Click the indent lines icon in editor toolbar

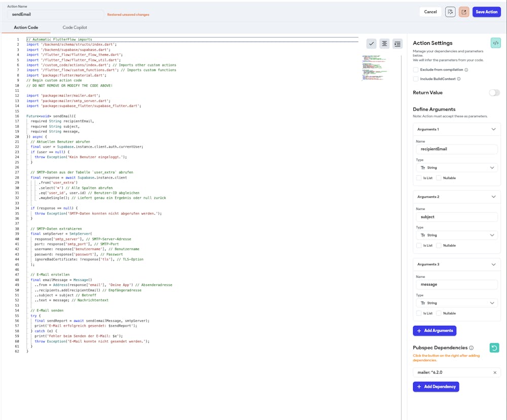pyautogui.click(x=397, y=44)
